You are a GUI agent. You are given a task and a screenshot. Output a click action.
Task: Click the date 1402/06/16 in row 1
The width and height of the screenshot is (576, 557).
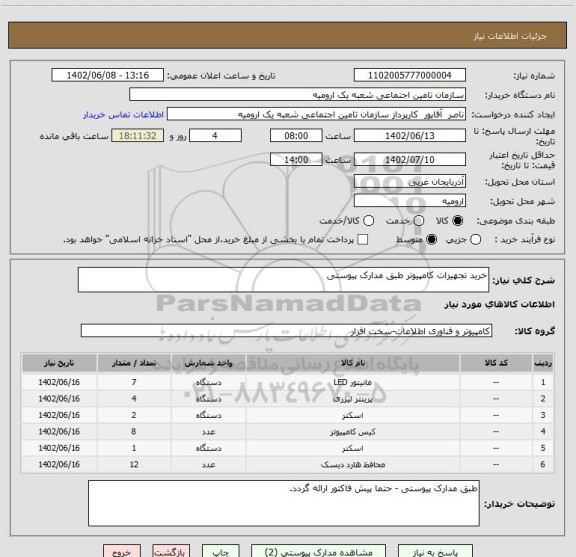[59, 382]
